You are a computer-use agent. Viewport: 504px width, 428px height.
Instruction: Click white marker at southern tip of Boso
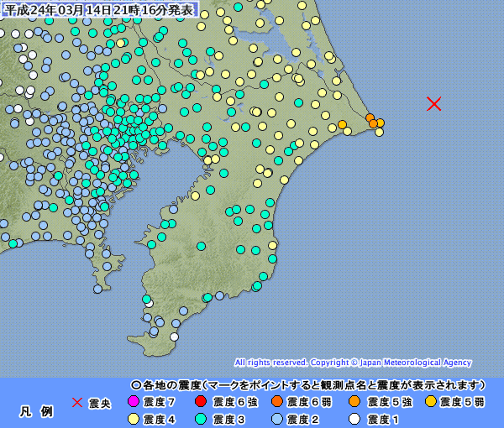[174, 337]
